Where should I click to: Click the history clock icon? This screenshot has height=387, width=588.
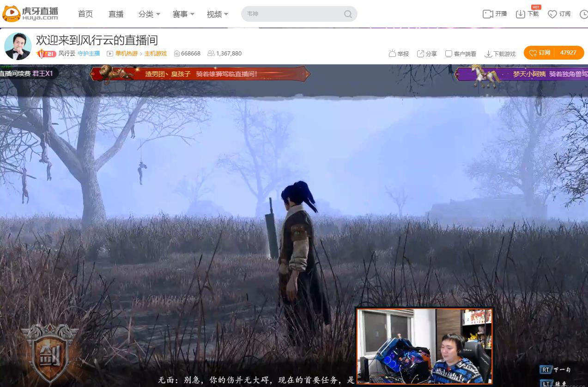click(x=583, y=14)
